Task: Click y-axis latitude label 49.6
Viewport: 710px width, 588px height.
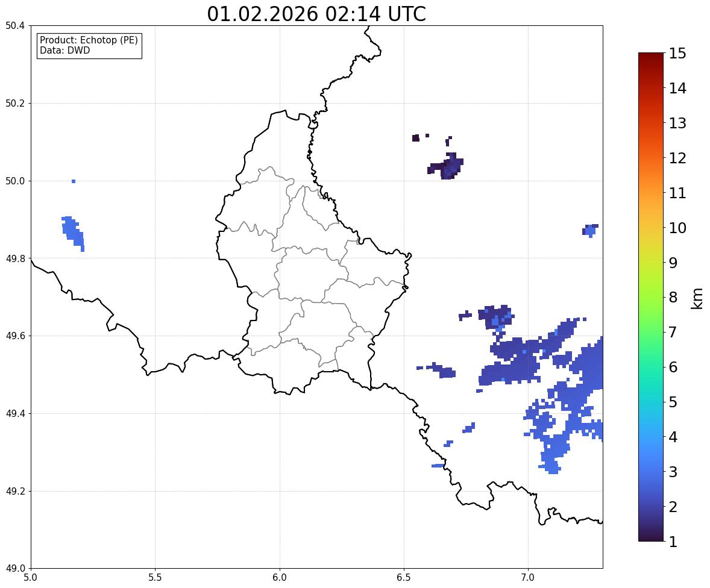Action: [15, 336]
